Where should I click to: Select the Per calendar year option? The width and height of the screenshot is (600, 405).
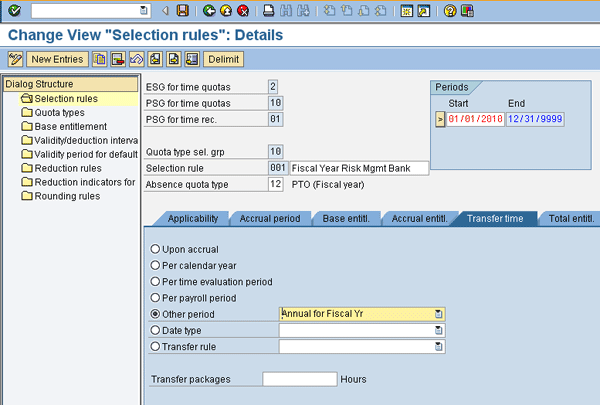pos(154,265)
